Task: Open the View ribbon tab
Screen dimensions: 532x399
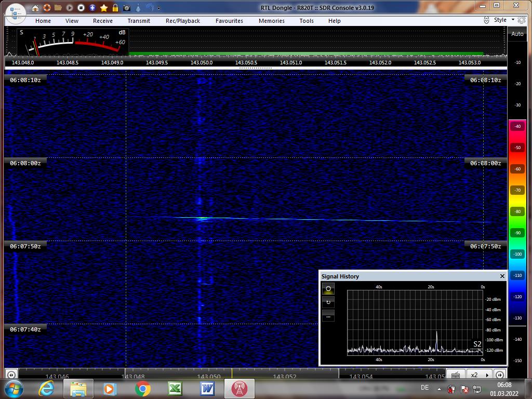Action: coord(72,21)
